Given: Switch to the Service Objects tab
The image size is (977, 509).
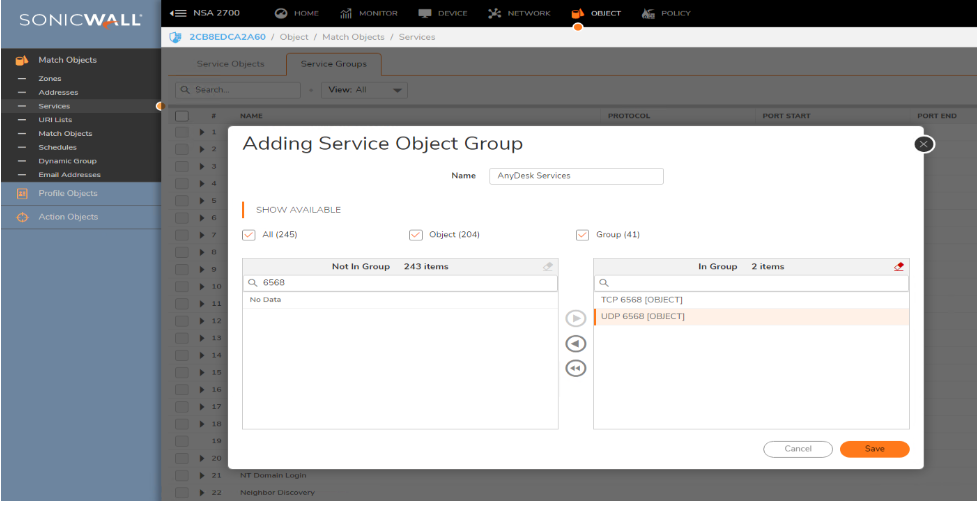Looking at the screenshot, I should 230,64.
